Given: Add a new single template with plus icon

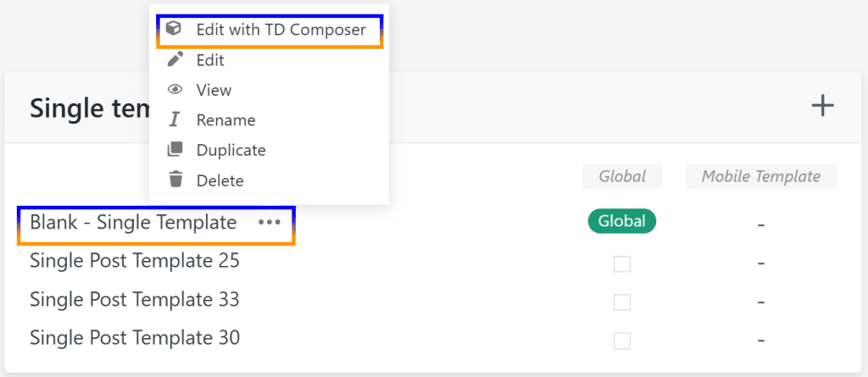Looking at the screenshot, I should point(822,105).
